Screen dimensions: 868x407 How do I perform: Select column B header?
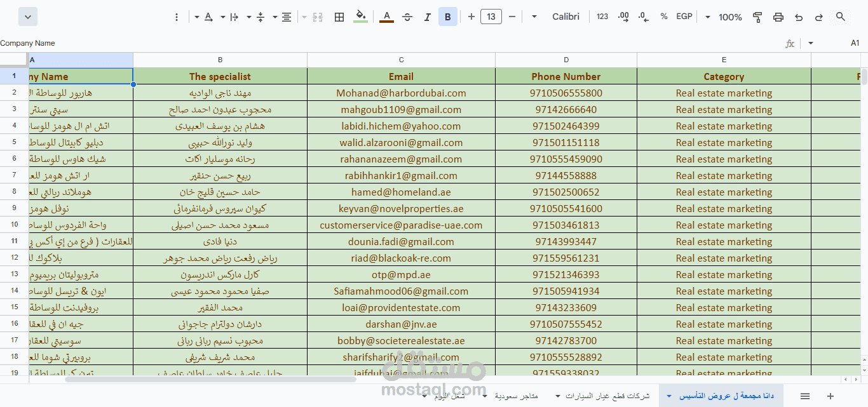pyautogui.click(x=220, y=60)
